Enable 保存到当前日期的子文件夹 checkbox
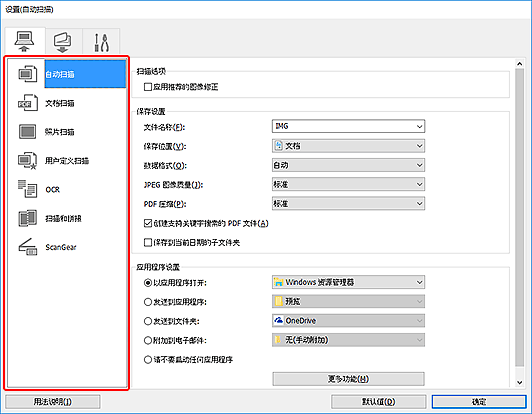 pos(148,243)
